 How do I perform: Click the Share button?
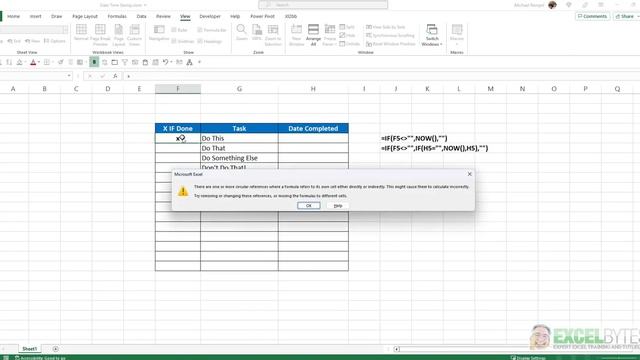click(626, 16)
